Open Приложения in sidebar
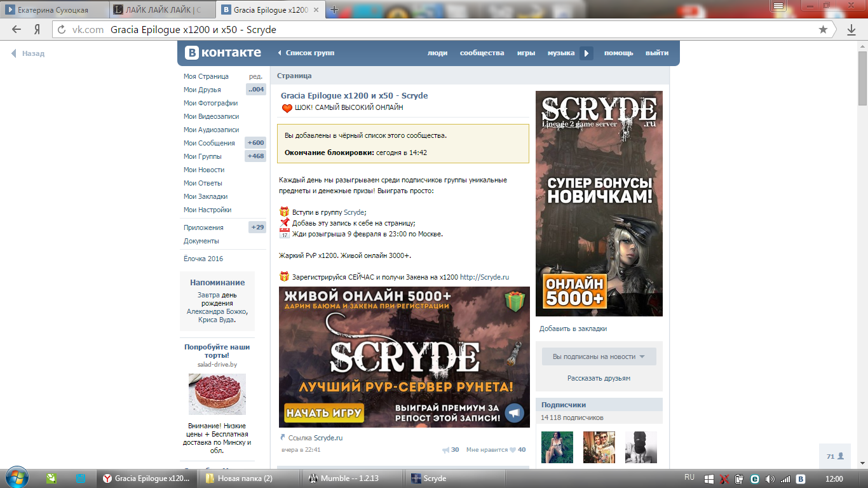868x488 pixels. pos(203,227)
